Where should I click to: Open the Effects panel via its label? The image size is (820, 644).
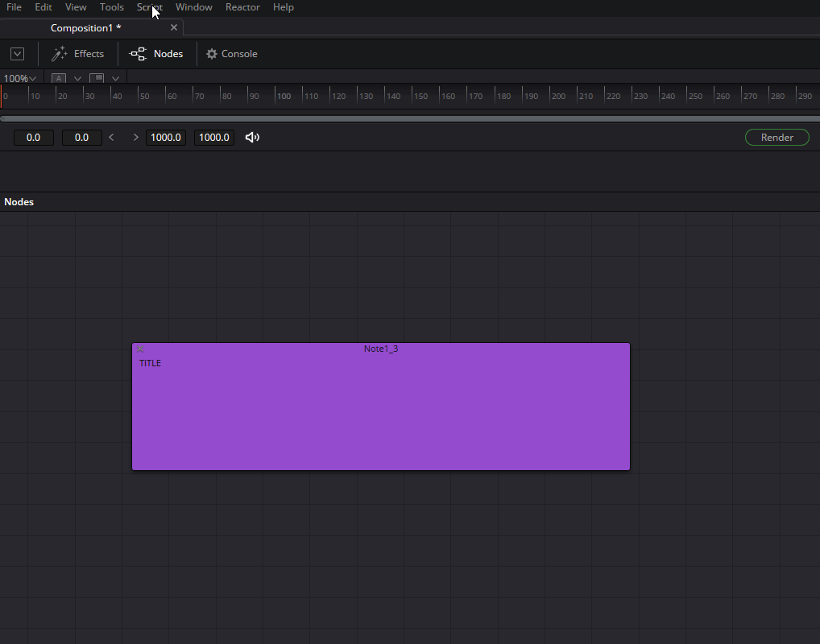click(x=89, y=54)
